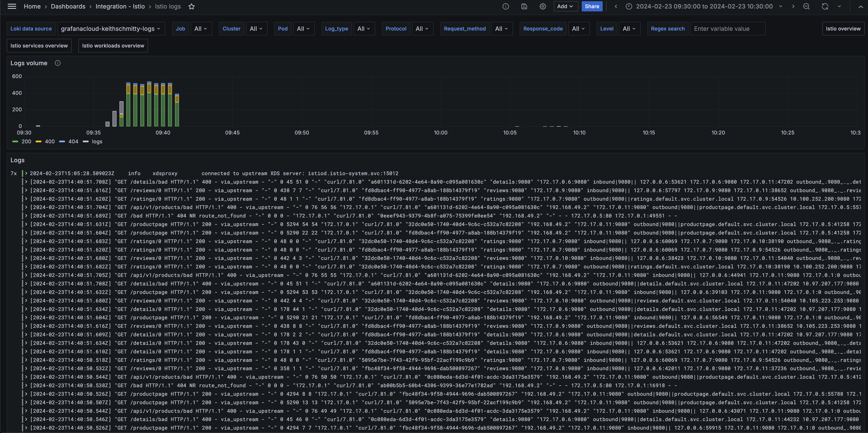This screenshot has height=433, width=868.
Task: Shift time range backward arrow
Action: click(616, 6)
